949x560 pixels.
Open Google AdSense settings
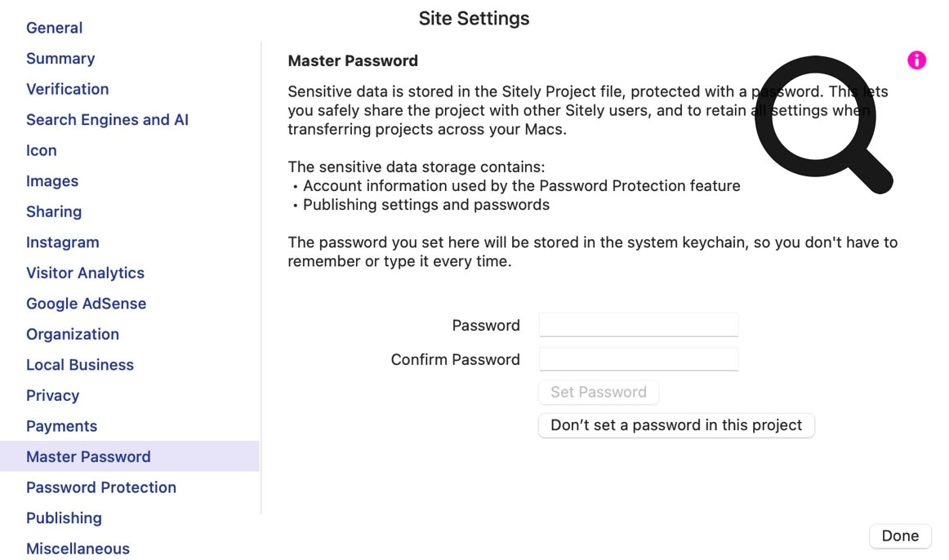click(86, 304)
